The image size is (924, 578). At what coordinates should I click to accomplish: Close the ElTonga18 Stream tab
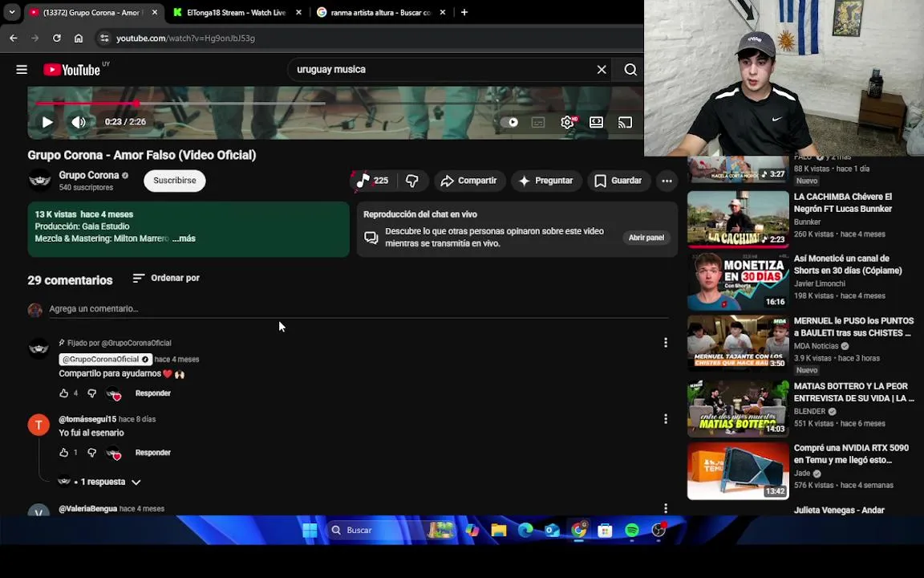coord(298,12)
